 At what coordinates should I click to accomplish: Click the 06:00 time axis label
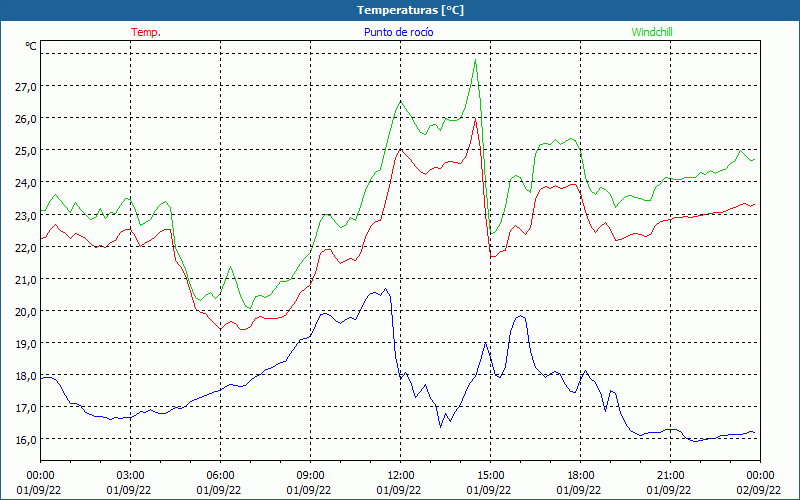pos(220,476)
